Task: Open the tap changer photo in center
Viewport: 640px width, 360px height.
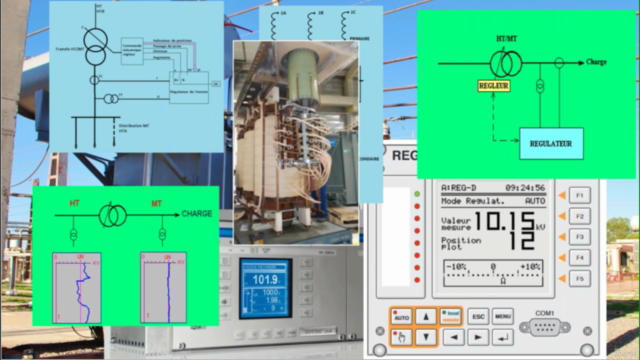Action: (296, 142)
